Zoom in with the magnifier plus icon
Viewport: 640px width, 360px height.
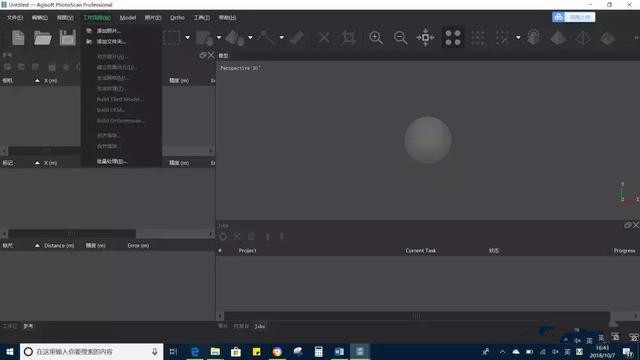pyautogui.click(x=376, y=38)
